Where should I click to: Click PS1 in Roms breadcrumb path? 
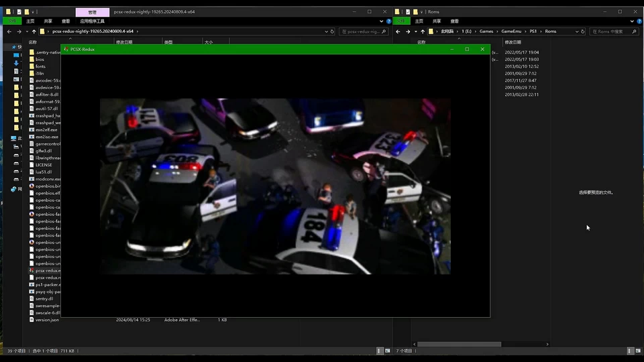click(x=533, y=32)
